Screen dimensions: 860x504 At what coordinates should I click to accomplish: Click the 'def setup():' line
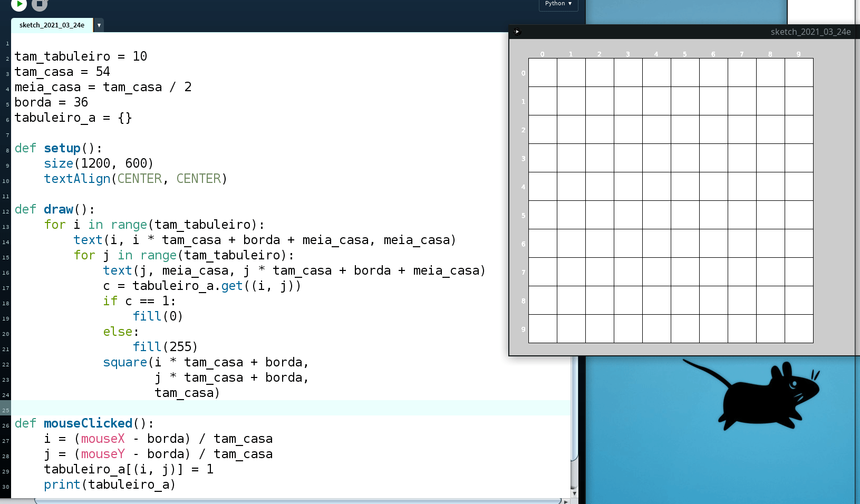(58, 148)
